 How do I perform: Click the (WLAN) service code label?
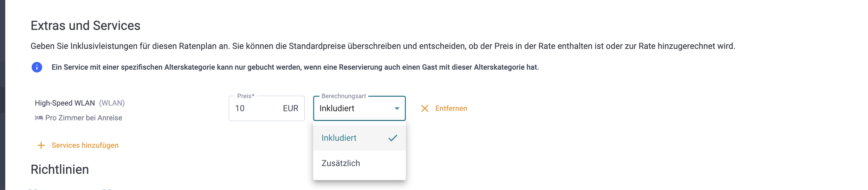(112, 103)
